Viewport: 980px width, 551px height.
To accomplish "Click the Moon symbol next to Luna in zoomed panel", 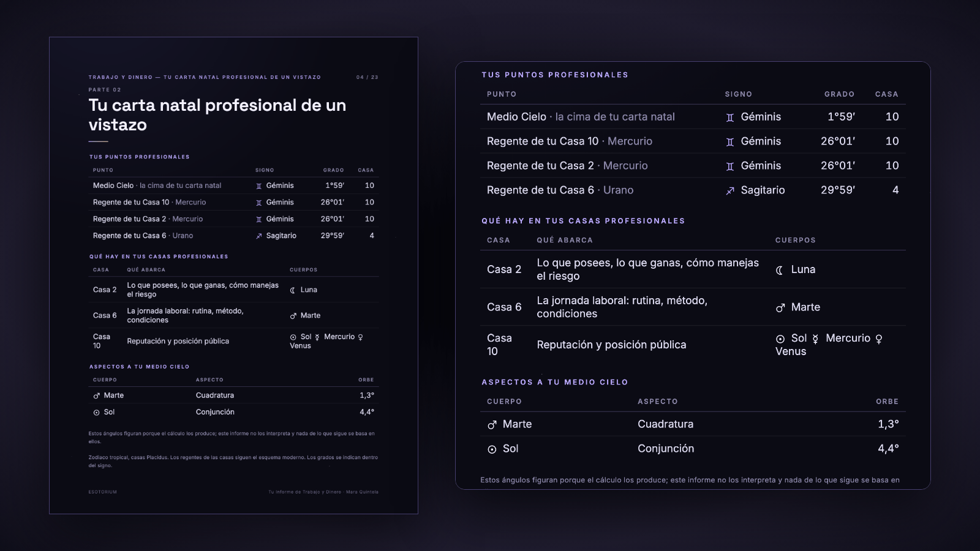I will click(x=780, y=270).
